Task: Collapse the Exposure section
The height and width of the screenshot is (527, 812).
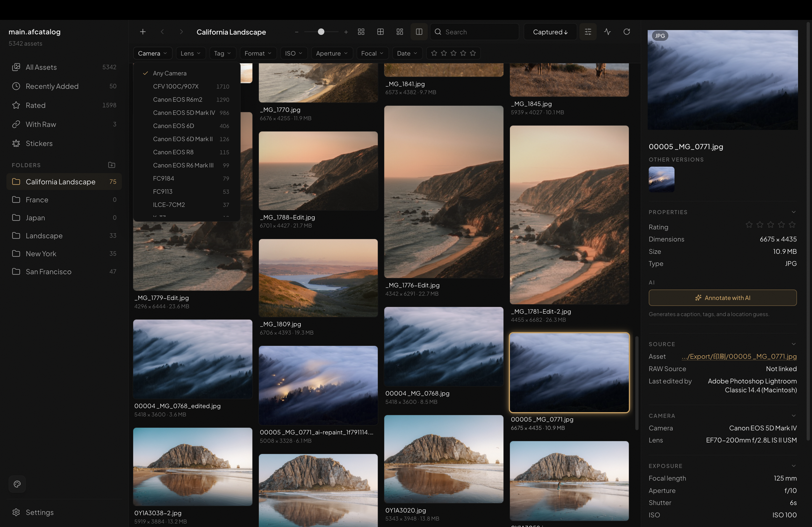Action: (793, 466)
